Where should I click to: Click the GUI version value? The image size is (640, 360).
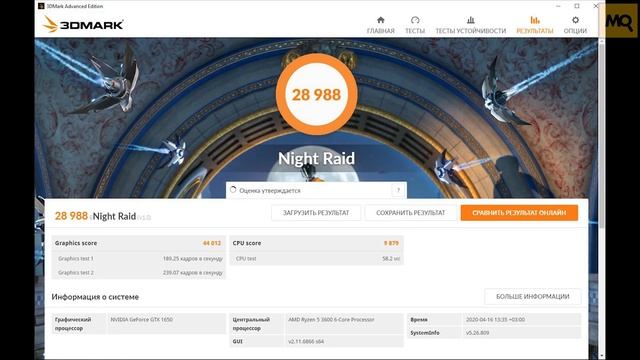click(306, 341)
